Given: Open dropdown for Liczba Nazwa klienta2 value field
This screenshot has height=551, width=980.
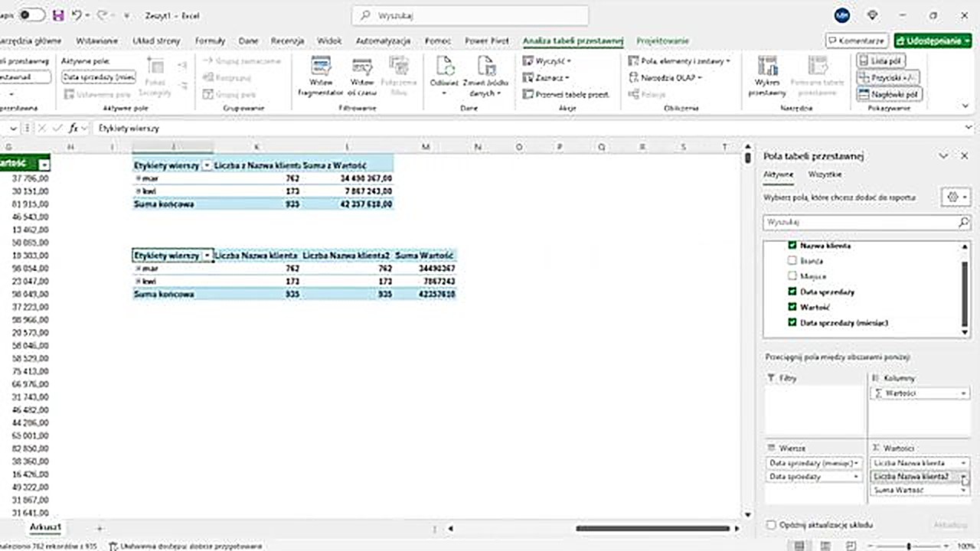Looking at the screenshot, I should pyautogui.click(x=964, y=477).
